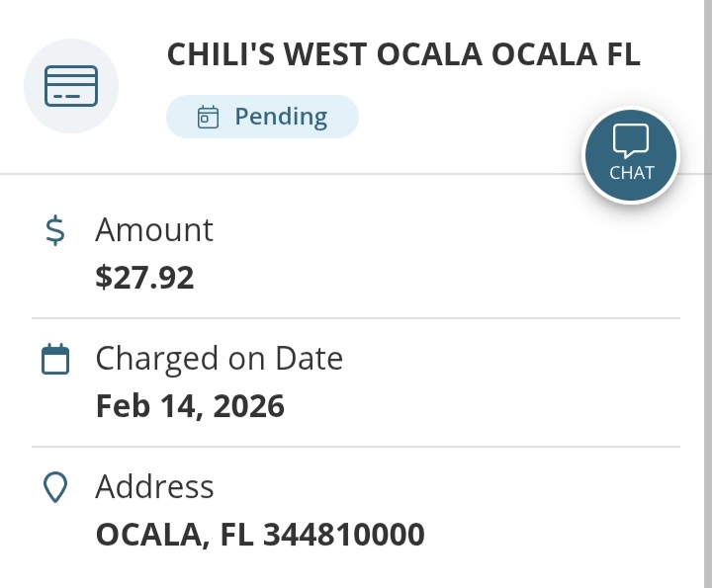Tap the speech bubble icon in Chat

click(630, 140)
